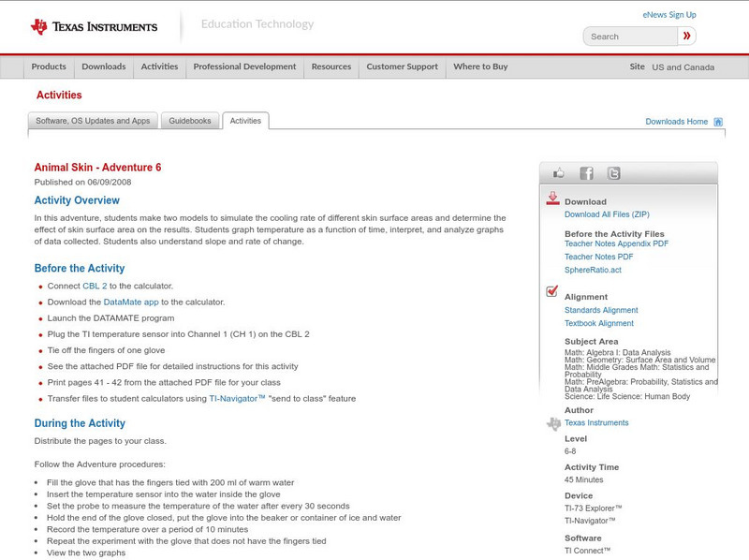Click the Texas state icon beside Author
The image size is (749, 560).
tap(552, 423)
